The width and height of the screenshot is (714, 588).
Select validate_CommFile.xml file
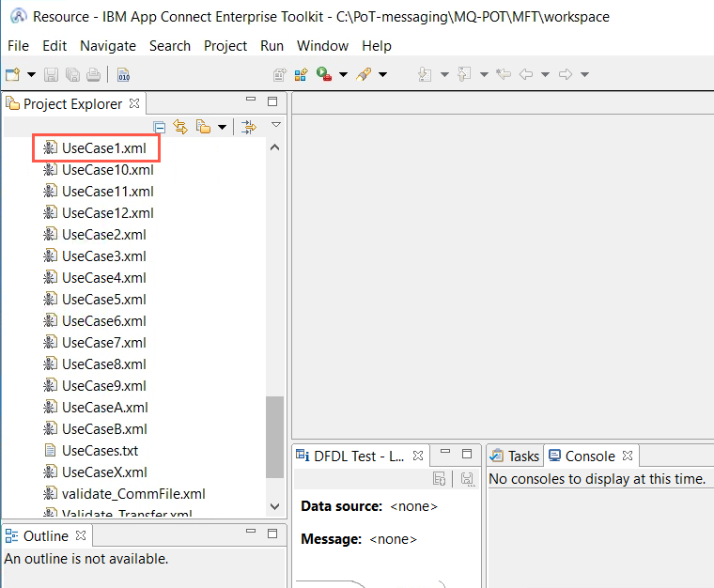[124, 494]
